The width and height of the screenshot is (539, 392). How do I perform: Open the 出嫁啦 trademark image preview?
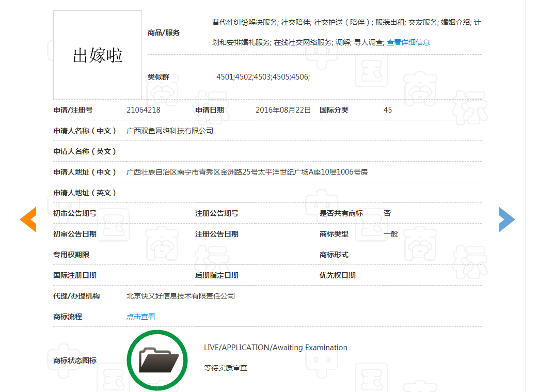pos(97,54)
